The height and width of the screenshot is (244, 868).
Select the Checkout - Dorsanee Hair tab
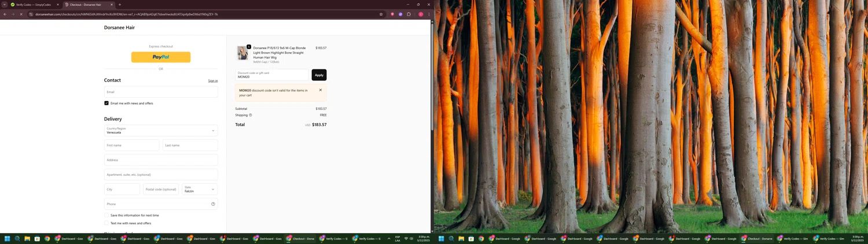coord(89,5)
